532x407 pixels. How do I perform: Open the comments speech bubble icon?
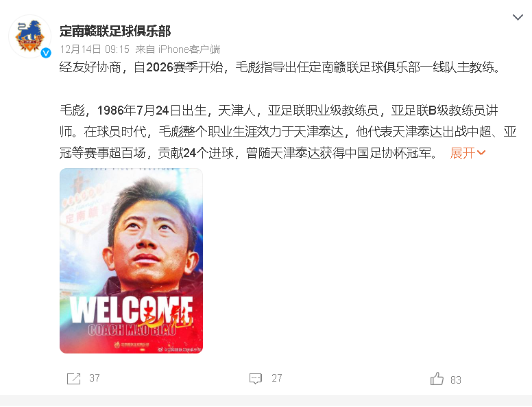pos(256,378)
